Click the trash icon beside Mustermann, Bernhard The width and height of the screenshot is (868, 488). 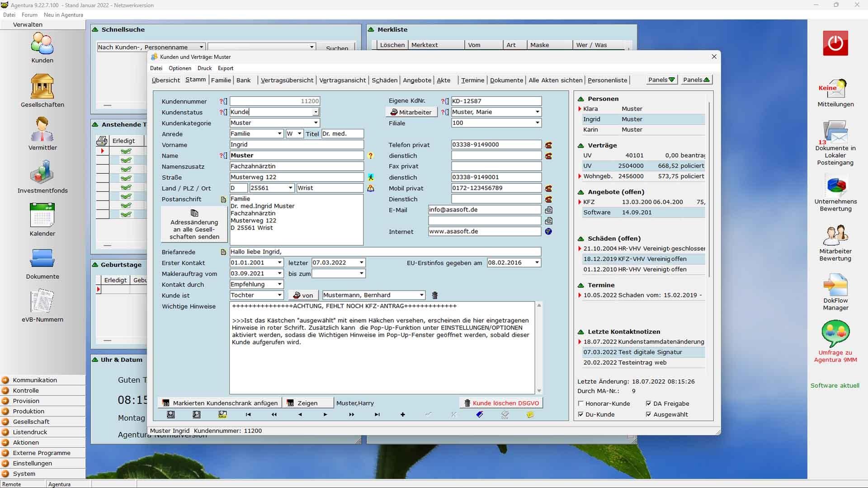[434, 296]
